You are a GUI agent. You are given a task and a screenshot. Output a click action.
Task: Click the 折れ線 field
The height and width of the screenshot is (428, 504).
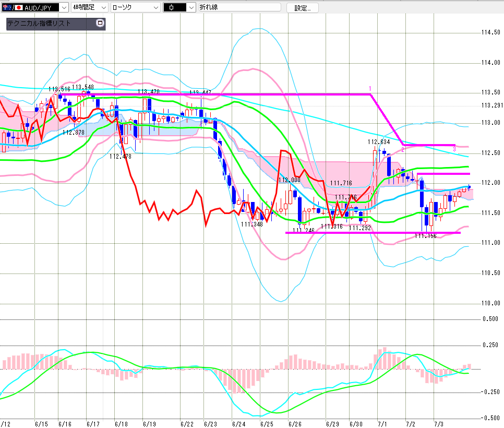point(240,7)
